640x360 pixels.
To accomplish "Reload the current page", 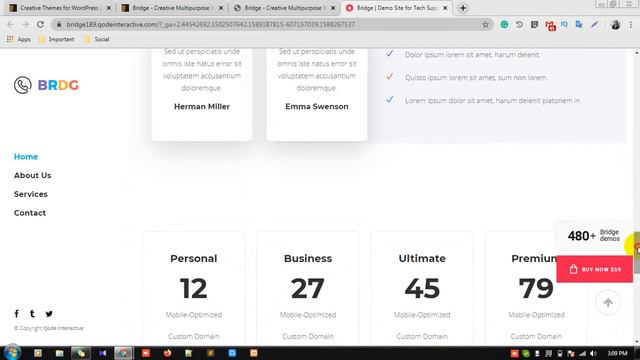I will click(x=40, y=24).
